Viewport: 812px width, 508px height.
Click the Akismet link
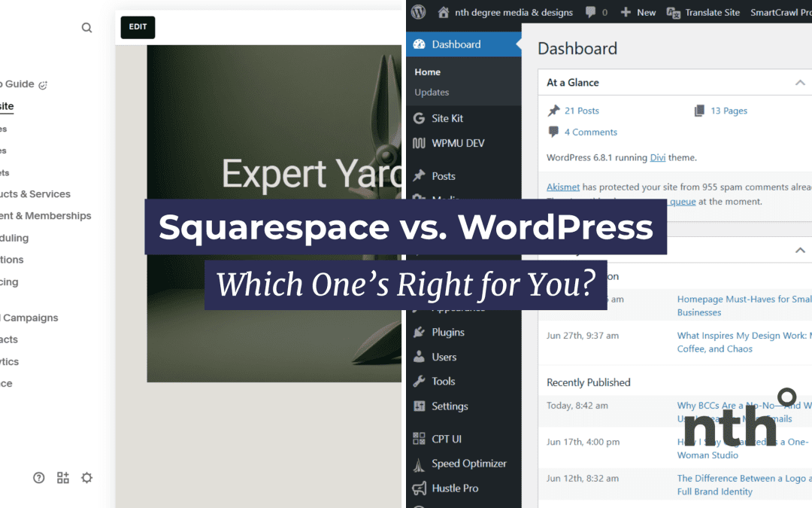click(563, 187)
